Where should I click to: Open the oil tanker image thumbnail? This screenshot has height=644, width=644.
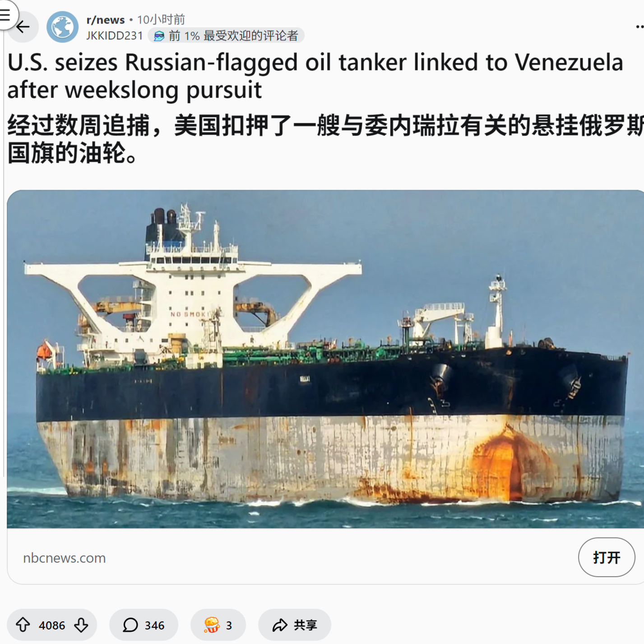click(x=325, y=359)
